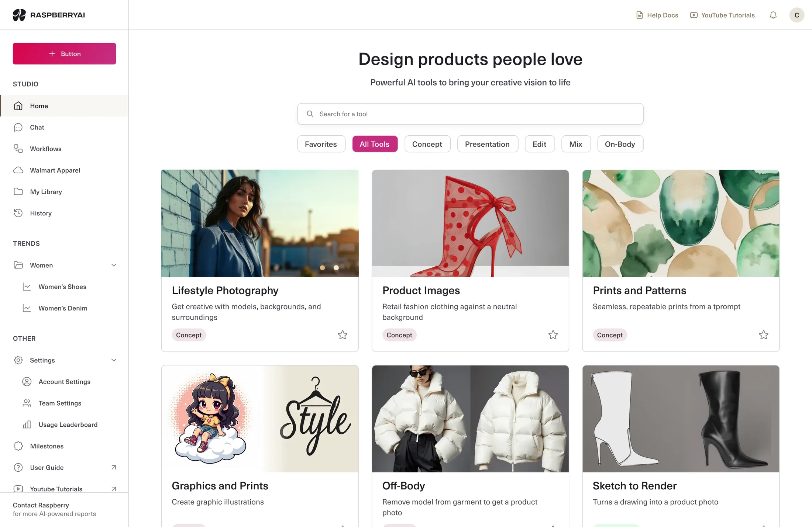812x527 pixels.
Task: Collapse the Settings section chevron
Action: pos(114,360)
